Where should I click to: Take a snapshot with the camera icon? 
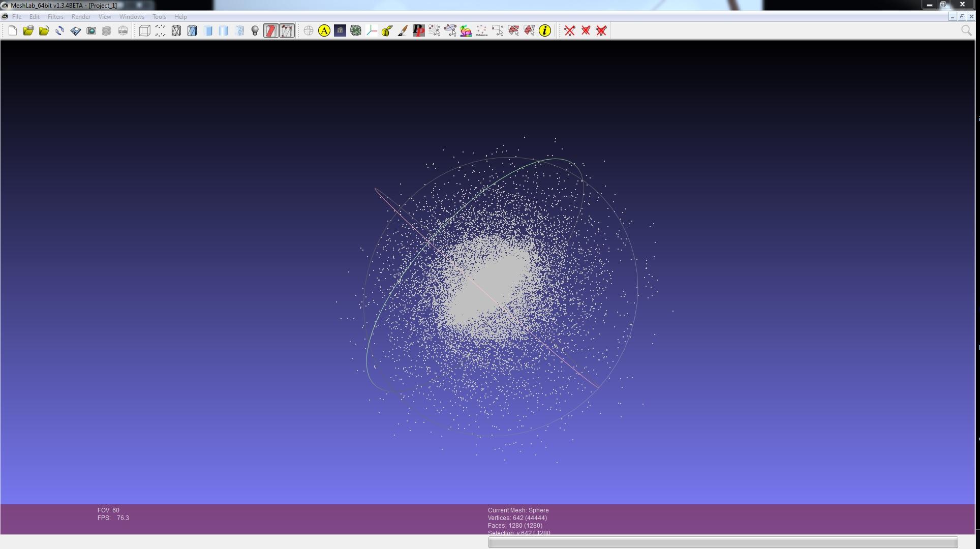(x=91, y=31)
